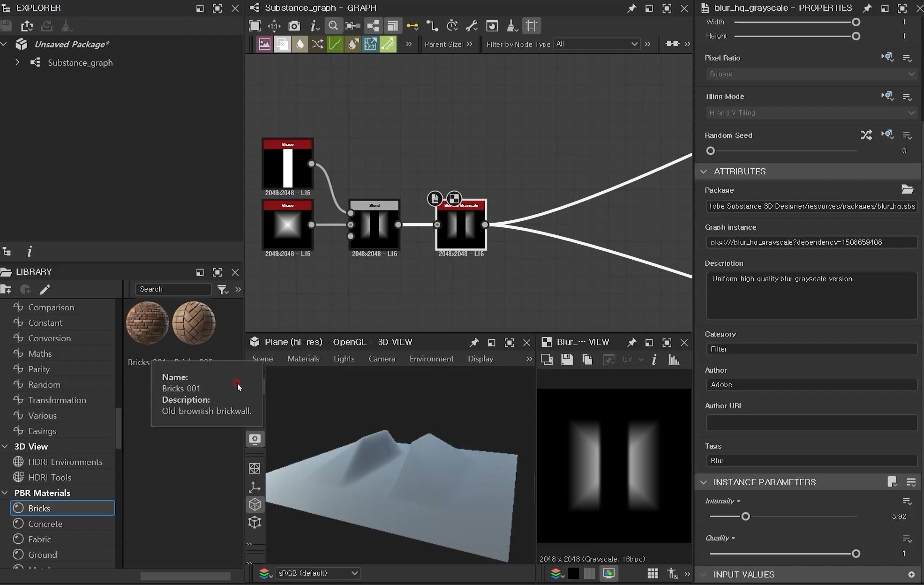Viewport: 924px width, 585px height.
Task: Expand the Substance_graph tree item
Action: [17, 62]
